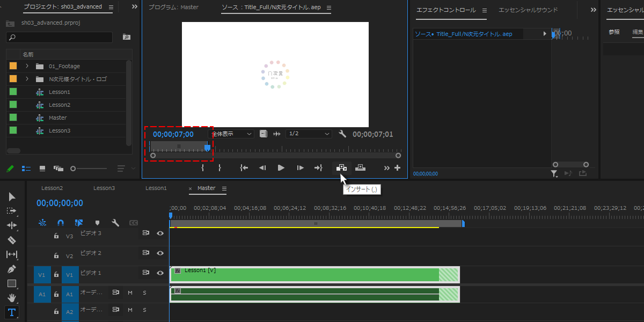The image size is (644, 322).
Task: Open the エッセンシャルサウンド panel tab
Action: [x=528, y=10]
